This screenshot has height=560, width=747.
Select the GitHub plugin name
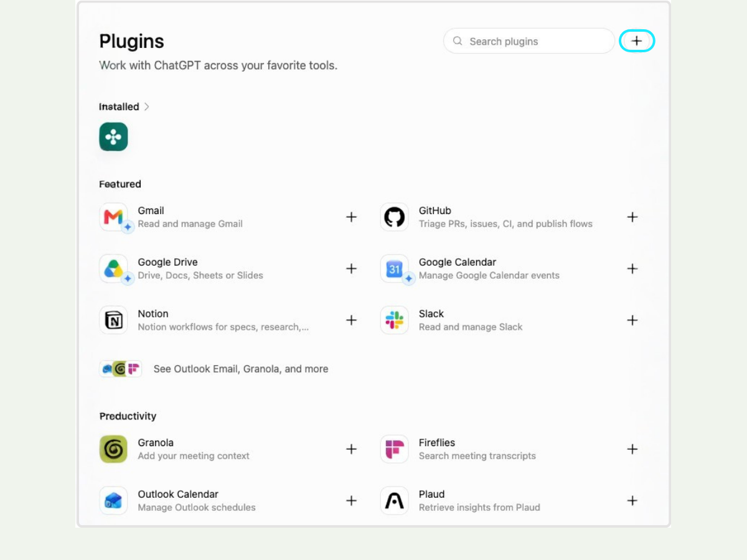(x=435, y=211)
